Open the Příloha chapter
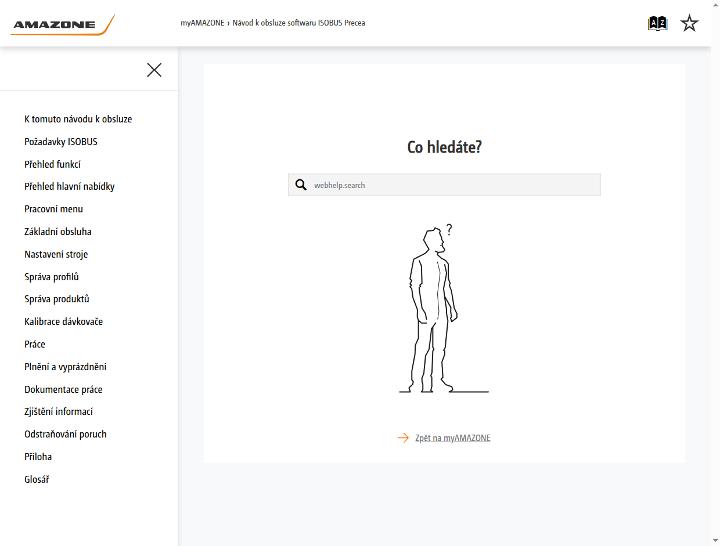Screen dimensions: 720x546 tap(38, 456)
